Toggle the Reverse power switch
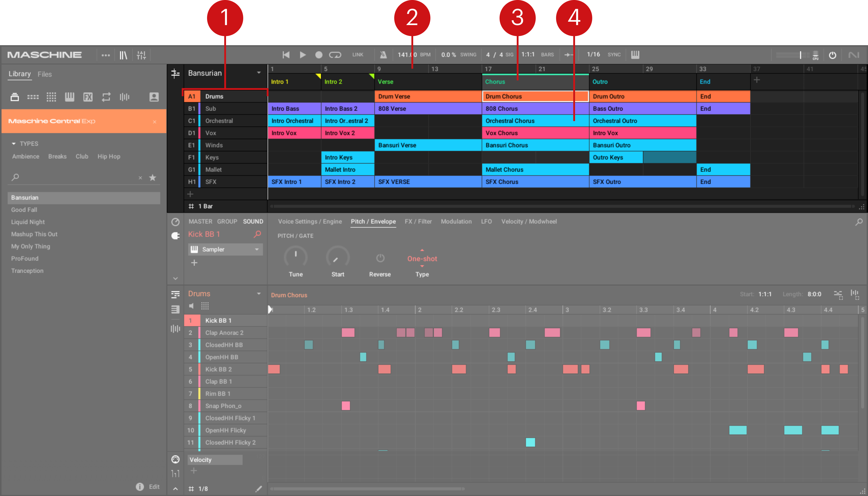868x496 pixels. click(x=380, y=258)
